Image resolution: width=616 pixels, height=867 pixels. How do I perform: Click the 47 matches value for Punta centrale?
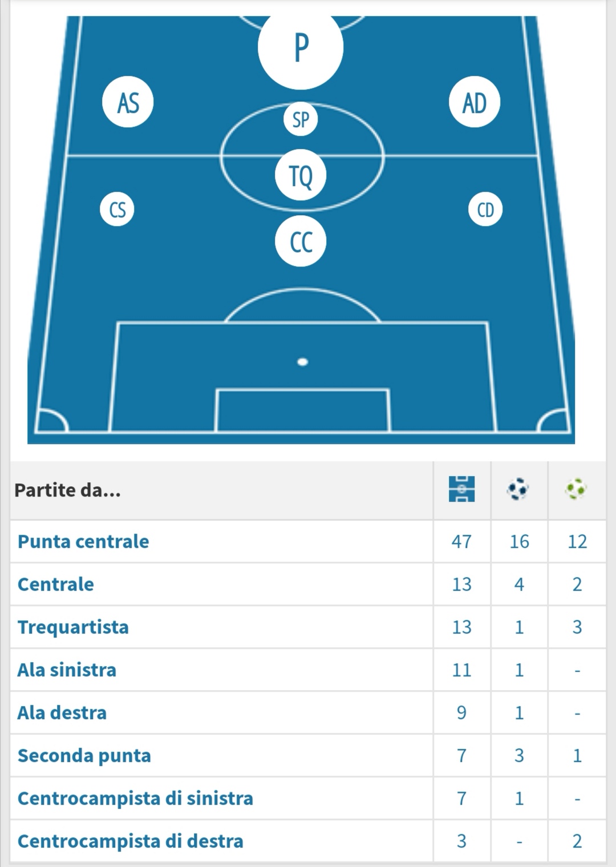(461, 541)
